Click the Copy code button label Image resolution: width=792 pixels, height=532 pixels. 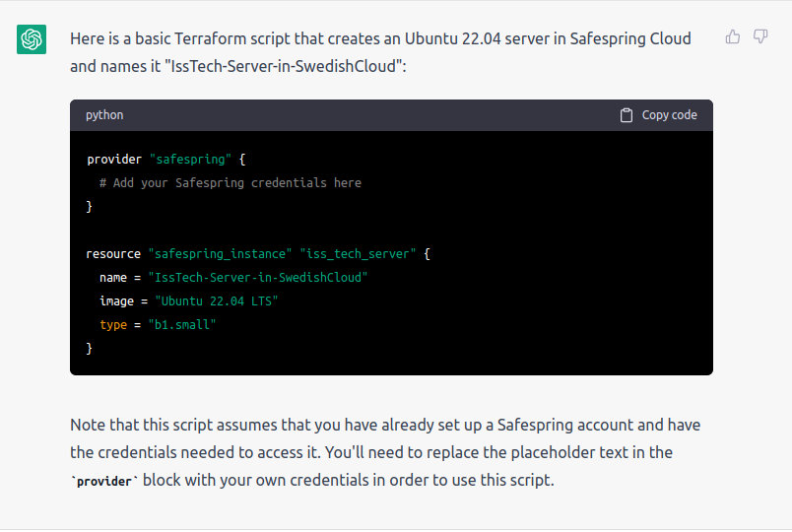669,115
